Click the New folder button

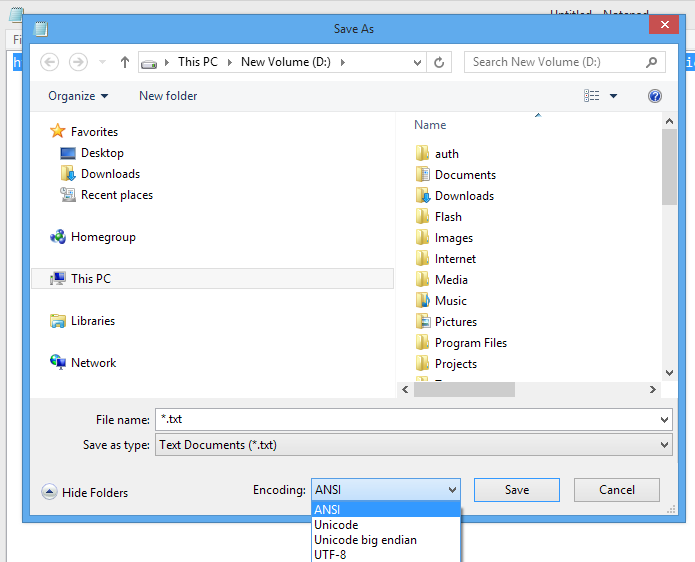pyautogui.click(x=168, y=96)
